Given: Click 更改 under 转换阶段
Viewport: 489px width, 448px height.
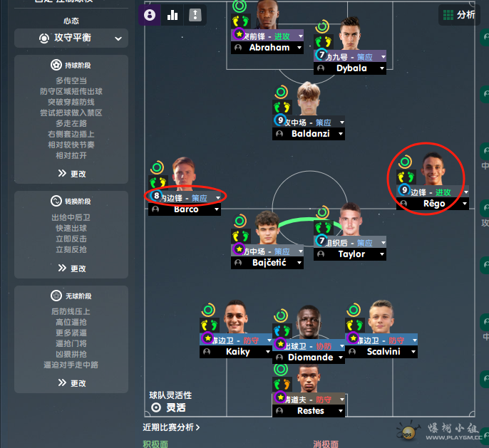Looking at the screenshot, I should pos(72,269).
